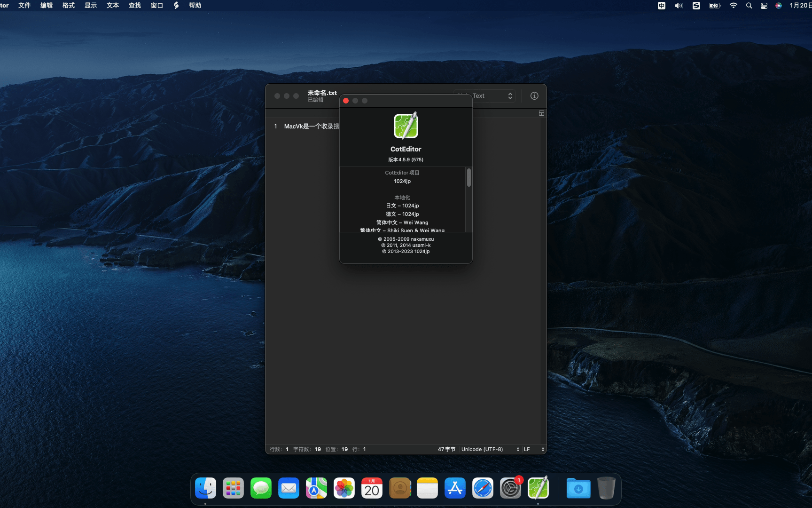
Task: Click the Sogou input S icon
Action: pos(696,6)
